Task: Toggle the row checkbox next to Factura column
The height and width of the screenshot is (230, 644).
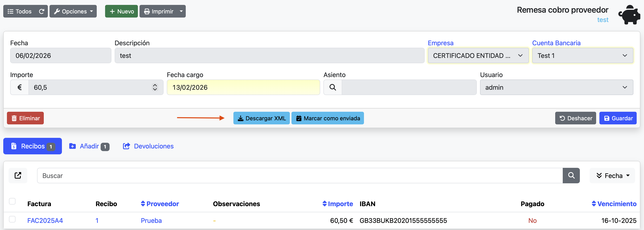Action: pos(12,219)
